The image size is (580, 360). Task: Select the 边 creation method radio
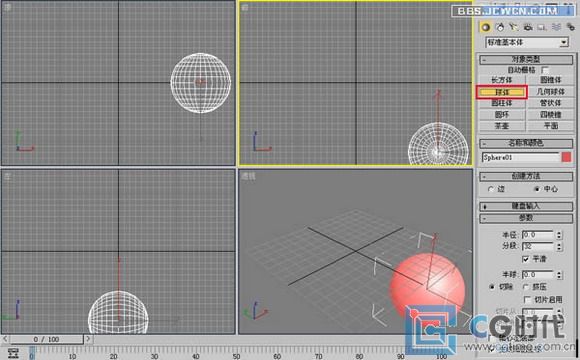coord(491,189)
